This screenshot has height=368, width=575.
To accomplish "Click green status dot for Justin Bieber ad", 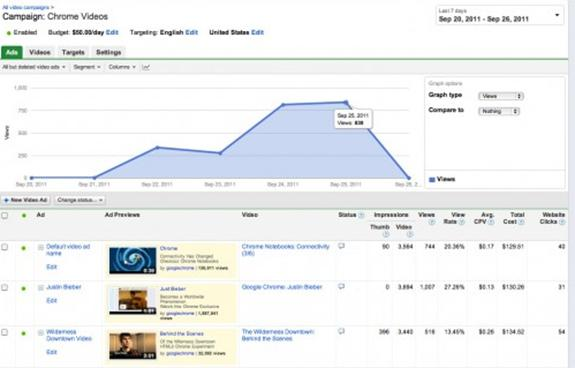I will pyautogui.click(x=24, y=288).
